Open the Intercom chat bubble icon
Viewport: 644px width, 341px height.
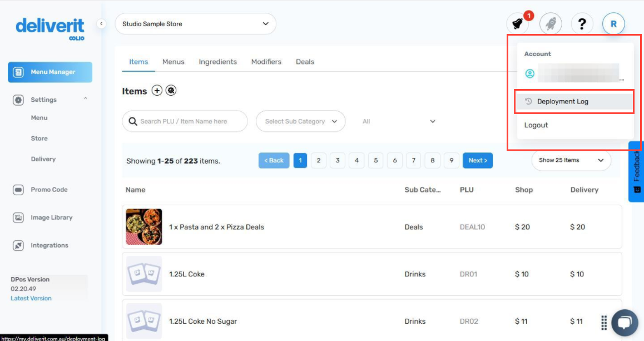[624, 323]
